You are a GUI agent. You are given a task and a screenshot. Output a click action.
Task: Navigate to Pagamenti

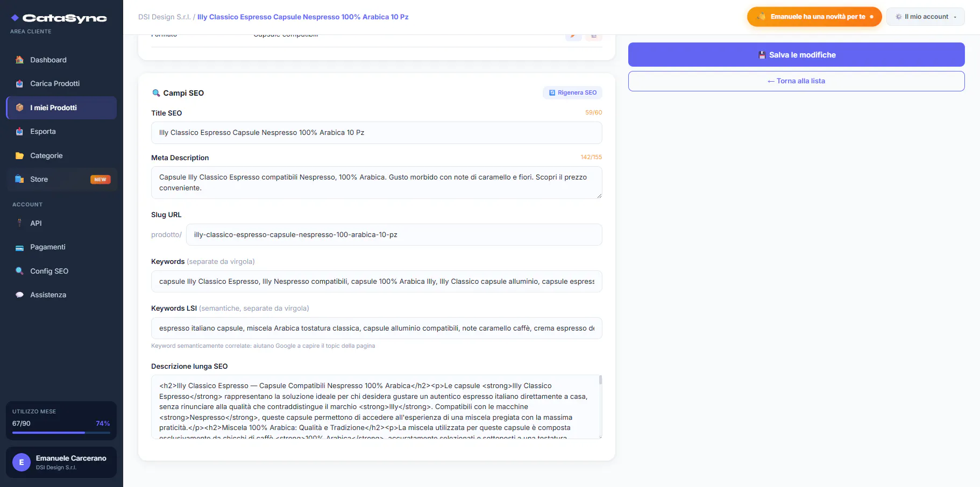click(61, 247)
